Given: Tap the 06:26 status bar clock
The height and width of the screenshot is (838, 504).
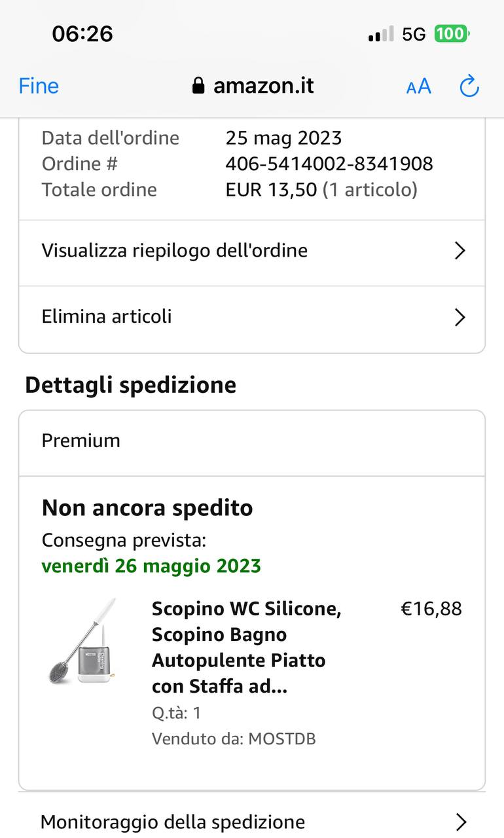Looking at the screenshot, I should (x=82, y=33).
